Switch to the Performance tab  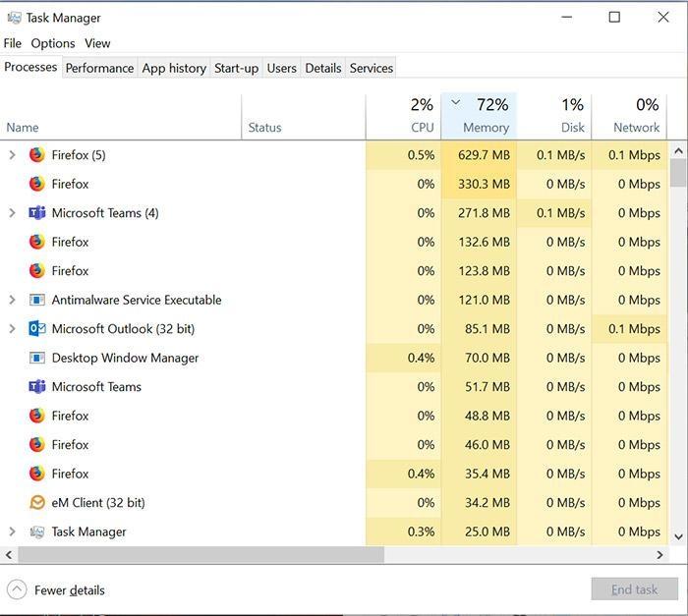click(x=99, y=68)
